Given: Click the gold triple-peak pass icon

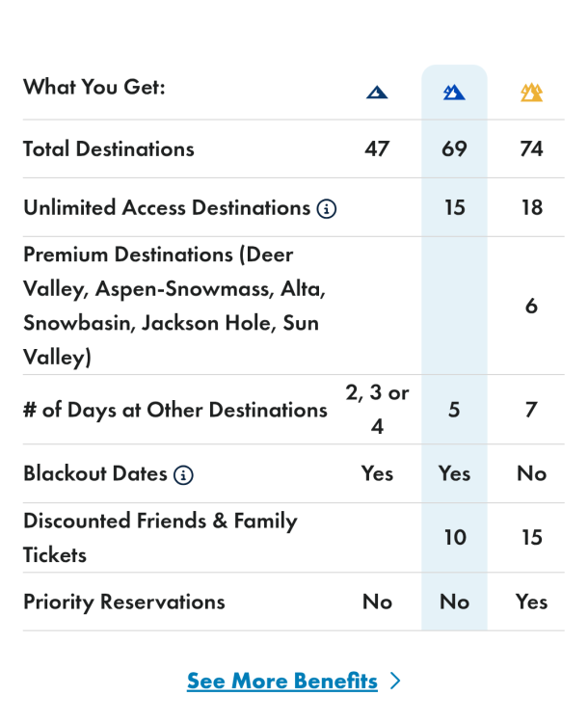Looking at the screenshot, I should pos(531,93).
